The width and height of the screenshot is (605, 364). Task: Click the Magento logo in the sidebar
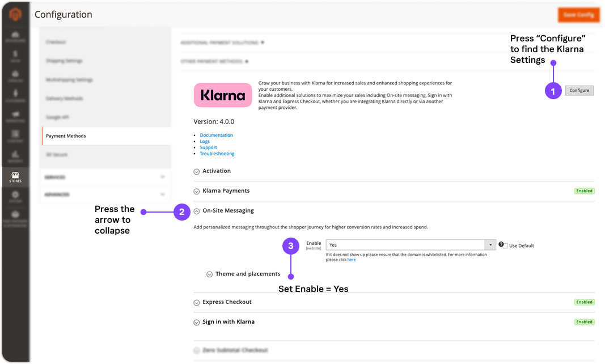pos(15,15)
